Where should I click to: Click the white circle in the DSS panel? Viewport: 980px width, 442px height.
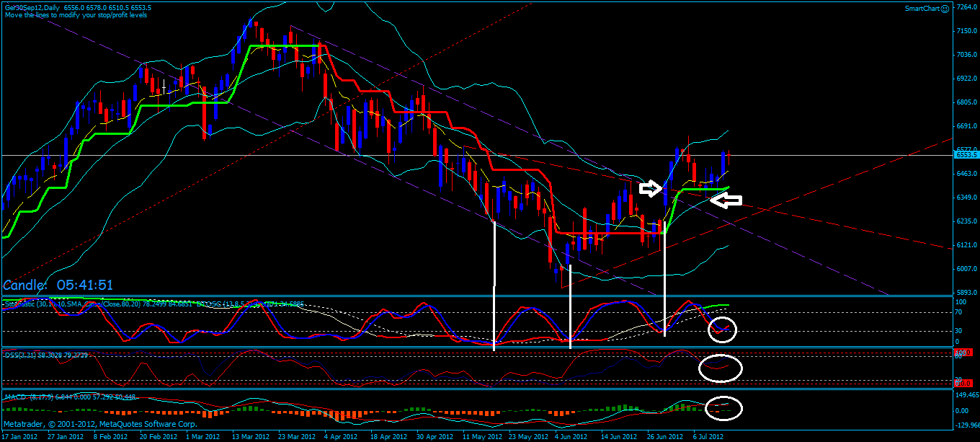[x=720, y=368]
